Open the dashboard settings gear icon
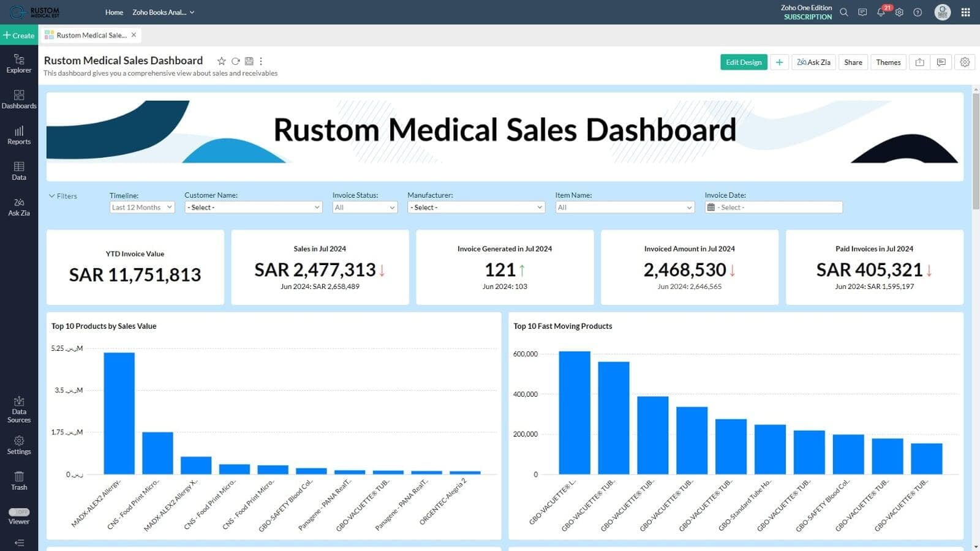 point(965,62)
